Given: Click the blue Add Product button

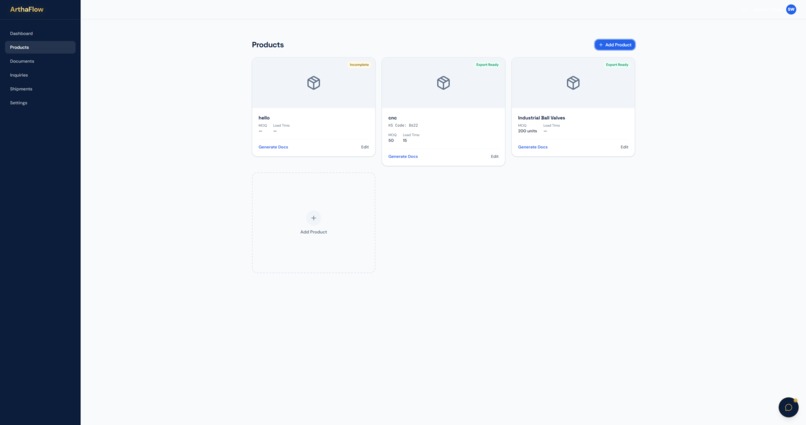Looking at the screenshot, I should 615,45.
